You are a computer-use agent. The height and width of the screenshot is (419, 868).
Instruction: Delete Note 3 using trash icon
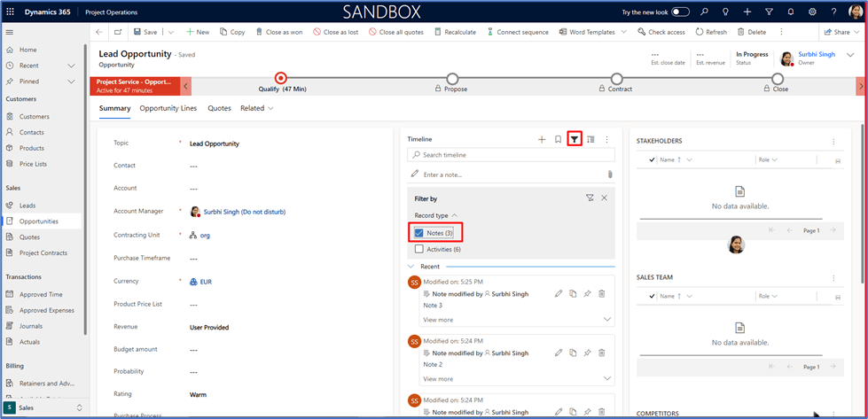point(601,293)
